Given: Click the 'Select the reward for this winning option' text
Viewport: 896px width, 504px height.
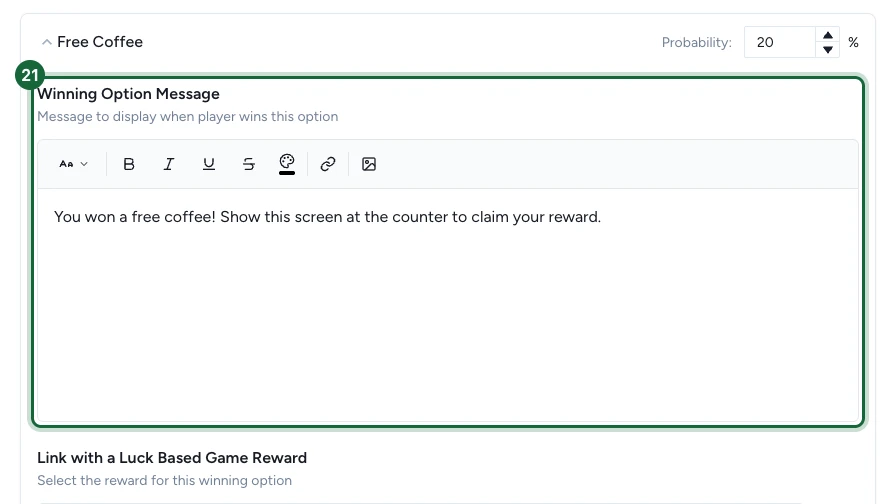Looking at the screenshot, I should 165,481.
